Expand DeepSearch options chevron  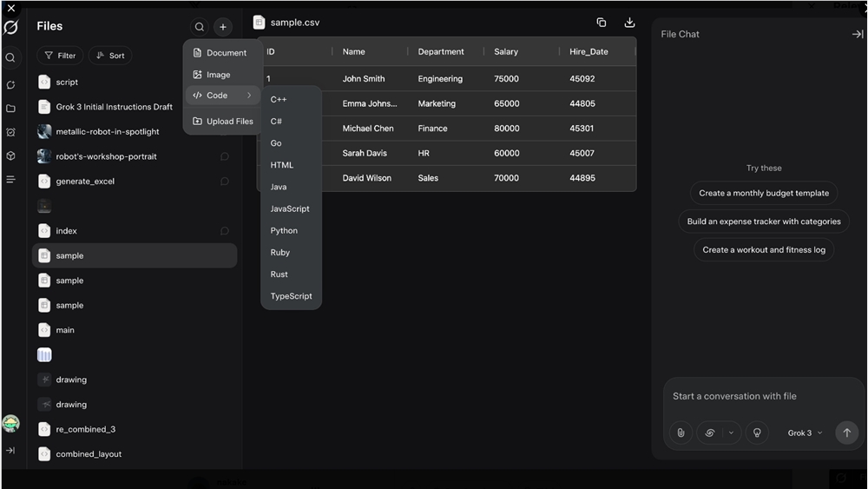click(731, 433)
